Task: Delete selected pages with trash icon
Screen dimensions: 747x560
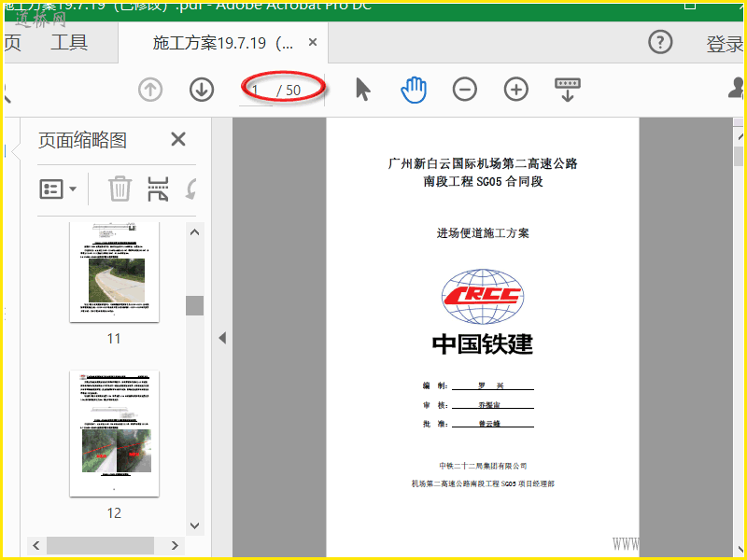Action: coord(120,189)
